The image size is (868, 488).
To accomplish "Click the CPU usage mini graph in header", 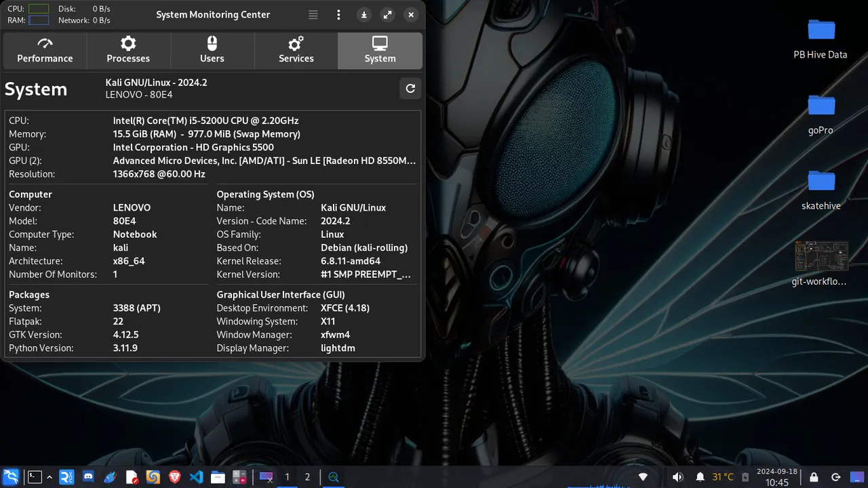I will tap(39, 9).
